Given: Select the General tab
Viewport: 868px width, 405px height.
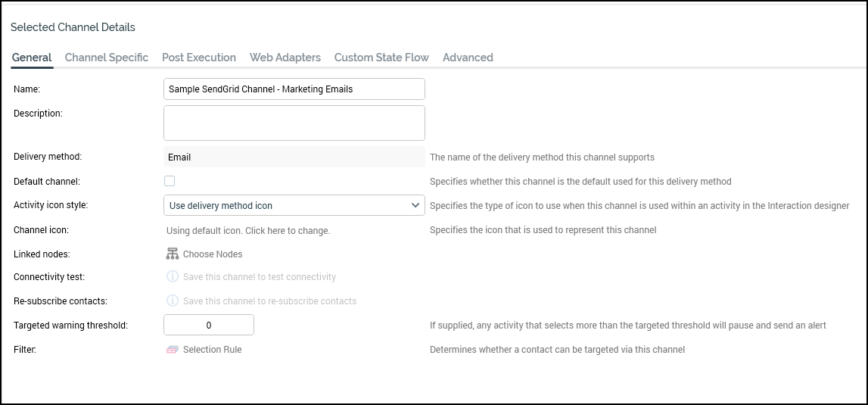Looking at the screenshot, I should click(32, 58).
